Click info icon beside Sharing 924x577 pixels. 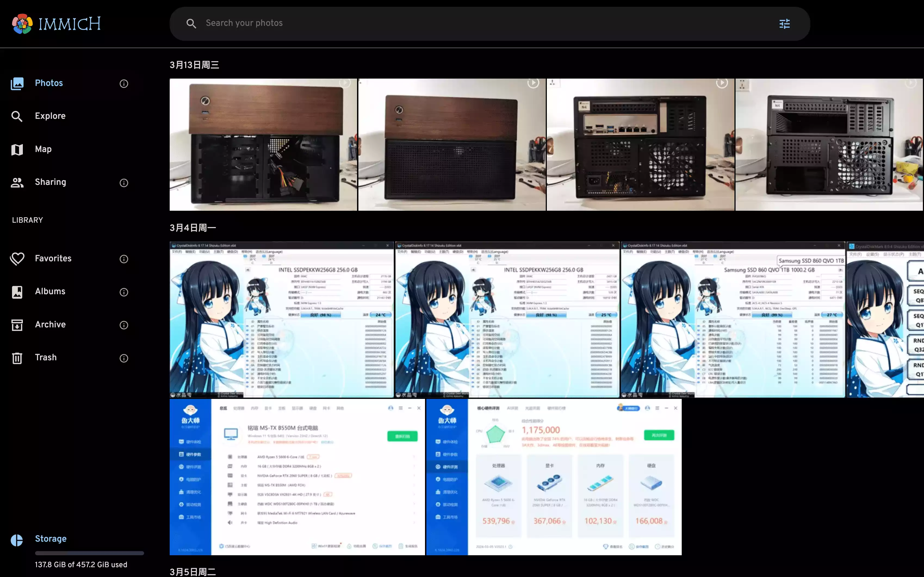[124, 183]
